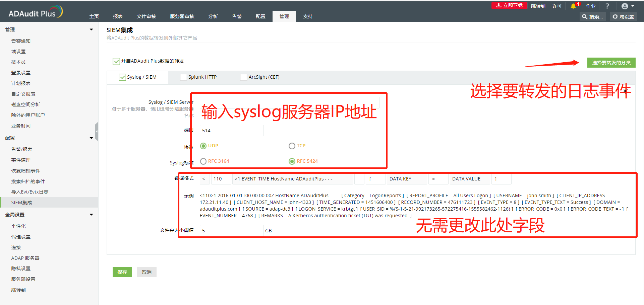
Task: Enable the Splunk HTTP checkbox
Action: coord(183,77)
